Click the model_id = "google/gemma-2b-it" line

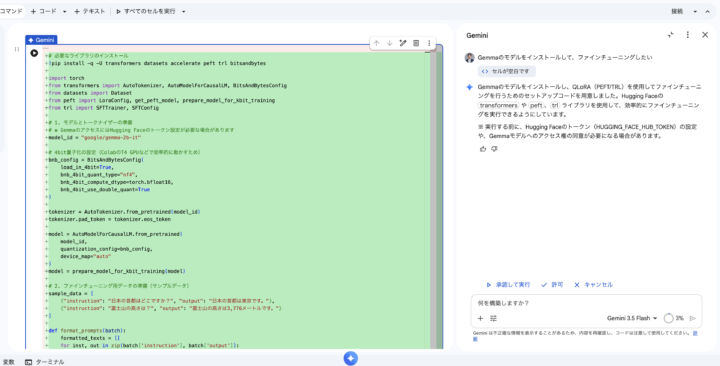(95, 137)
